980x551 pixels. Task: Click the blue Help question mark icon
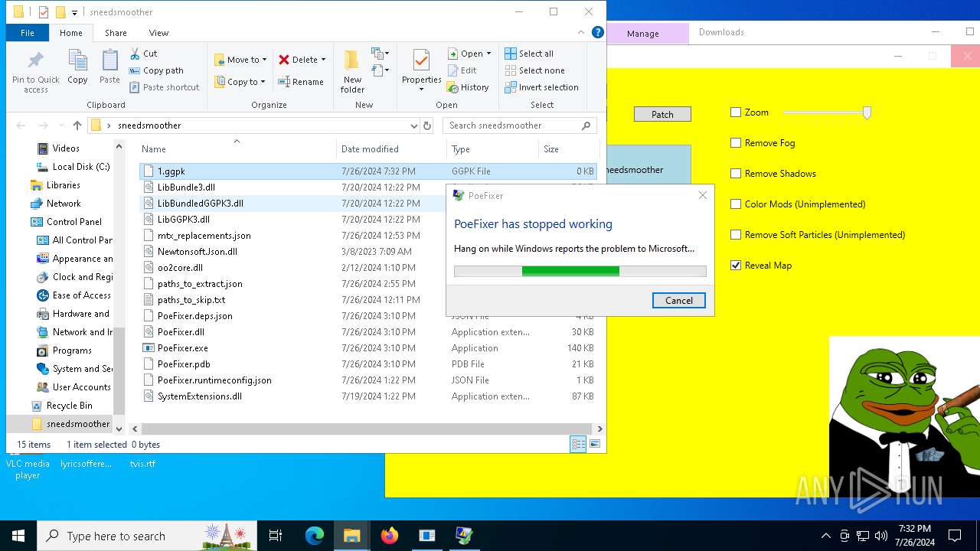(x=598, y=32)
